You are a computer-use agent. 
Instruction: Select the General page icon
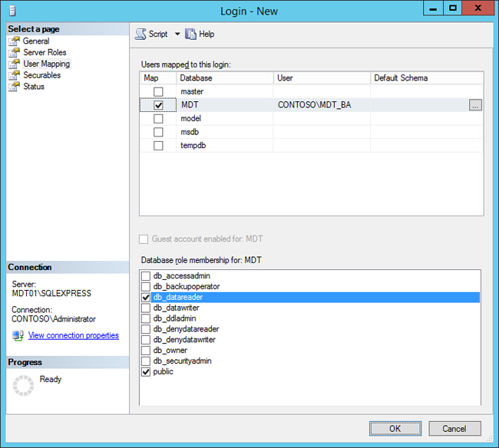pos(14,41)
